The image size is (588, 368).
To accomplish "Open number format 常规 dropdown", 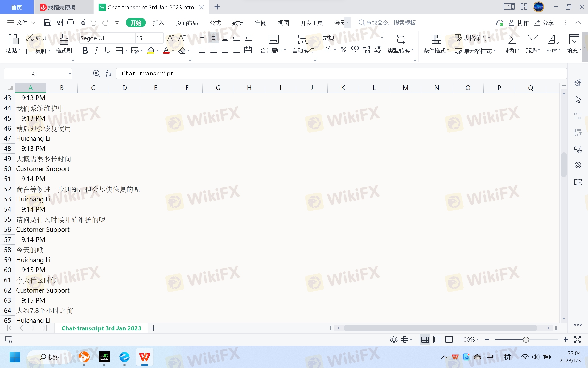I will pos(382,38).
